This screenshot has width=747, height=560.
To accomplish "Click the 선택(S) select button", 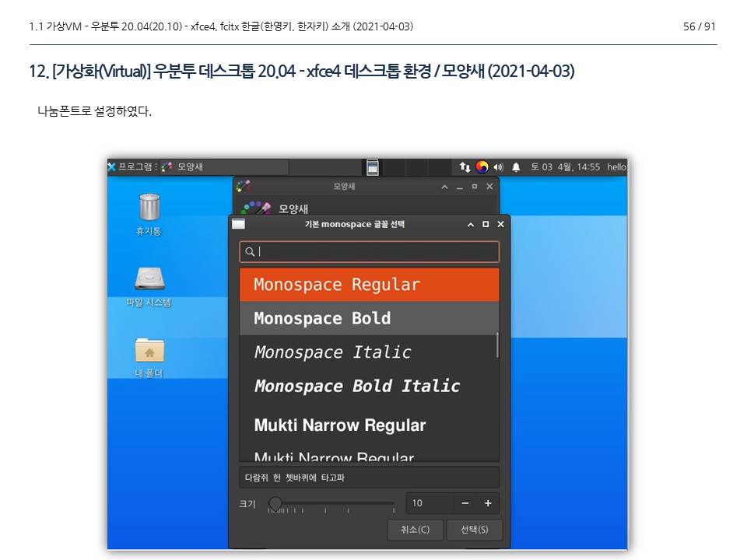I will (x=474, y=530).
